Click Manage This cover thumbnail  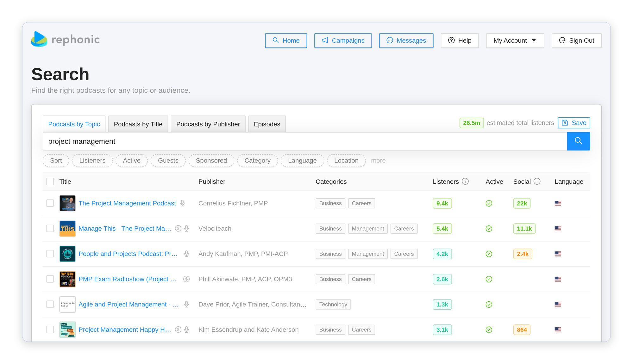[x=67, y=228]
